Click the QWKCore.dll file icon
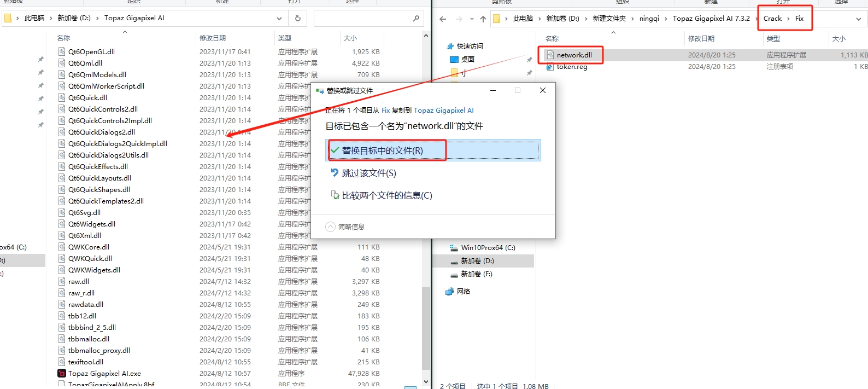 (62, 247)
